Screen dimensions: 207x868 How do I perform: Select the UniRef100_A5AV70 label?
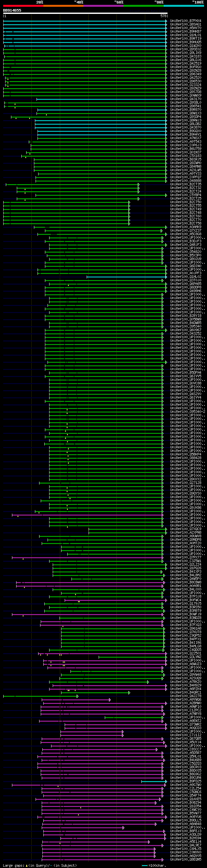(x=186, y=28)
